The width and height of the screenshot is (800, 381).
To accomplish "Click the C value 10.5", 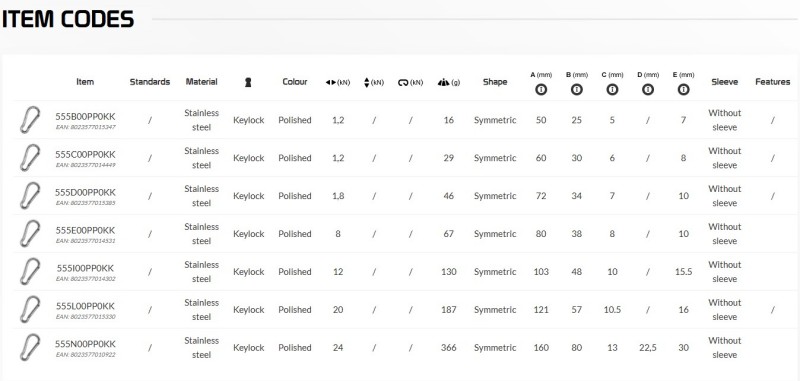I will [x=612, y=310].
